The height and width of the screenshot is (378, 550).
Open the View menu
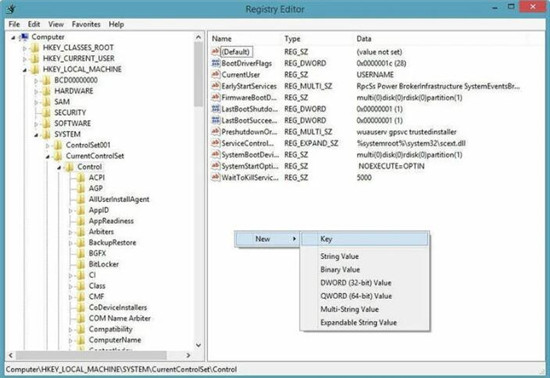coord(56,24)
